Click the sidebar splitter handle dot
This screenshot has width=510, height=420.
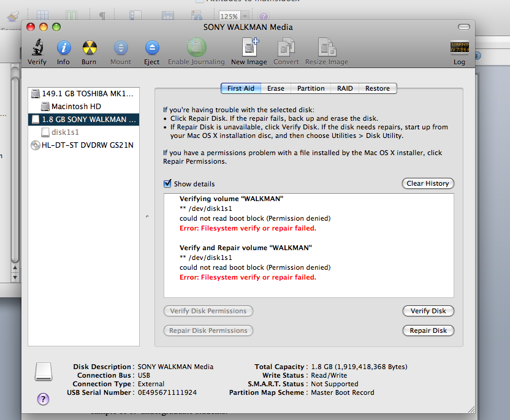147,216
